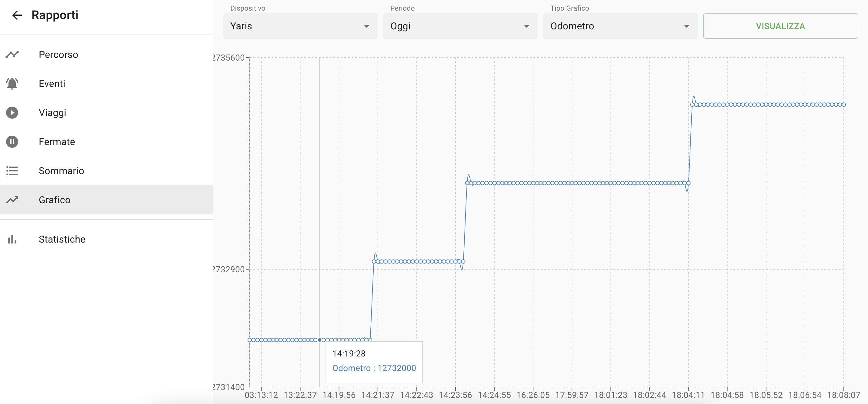Open the Tipo Grafico dropdown showing Odometro
868x404 pixels.
(x=620, y=26)
